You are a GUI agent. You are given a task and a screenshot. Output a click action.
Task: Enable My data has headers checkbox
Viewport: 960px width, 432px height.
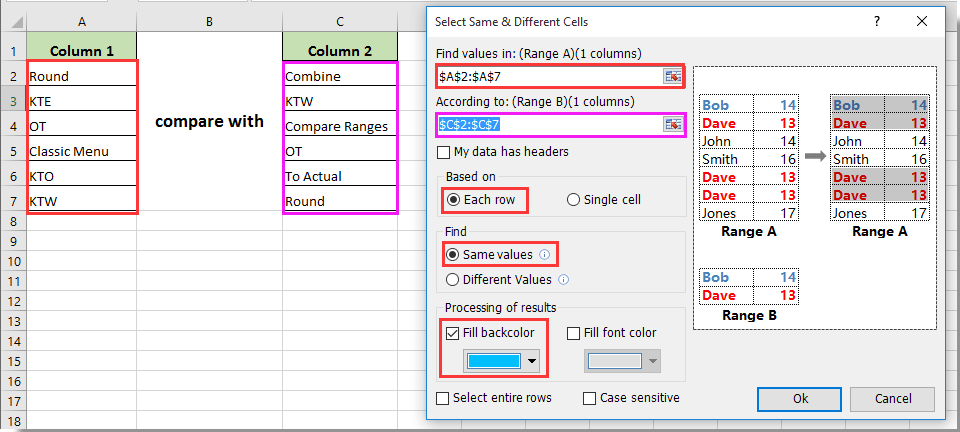(444, 152)
